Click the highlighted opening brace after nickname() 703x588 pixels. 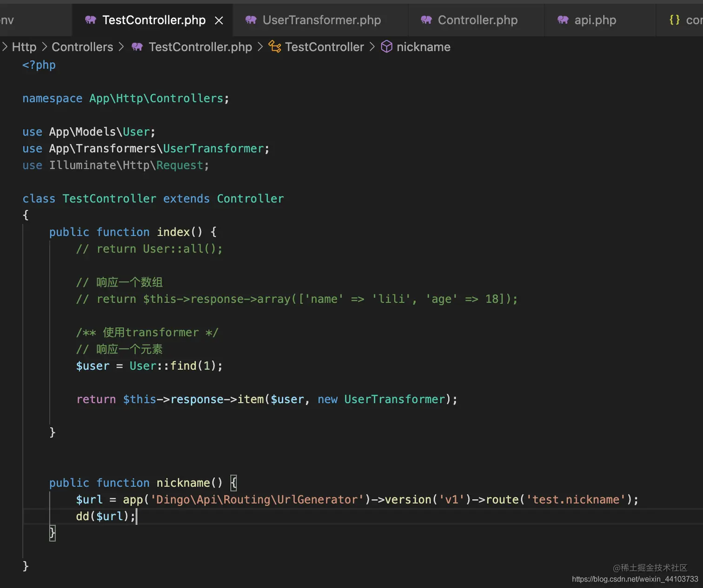pos(233,483)
